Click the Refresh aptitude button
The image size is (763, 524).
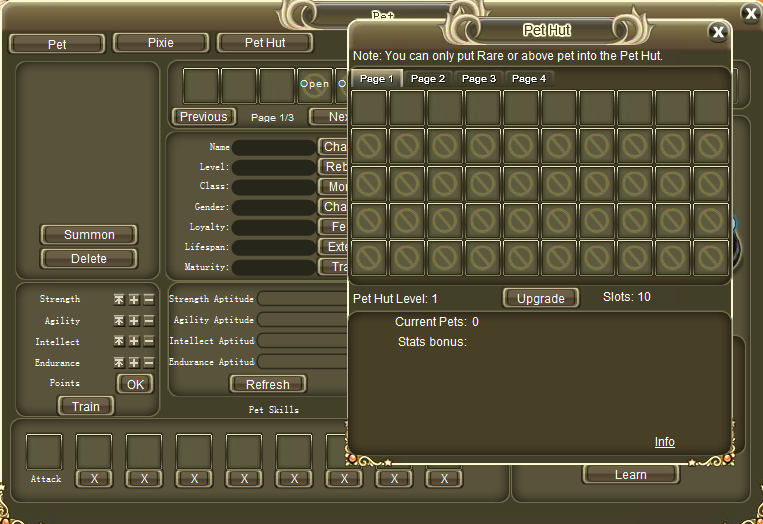pos(267,384)
